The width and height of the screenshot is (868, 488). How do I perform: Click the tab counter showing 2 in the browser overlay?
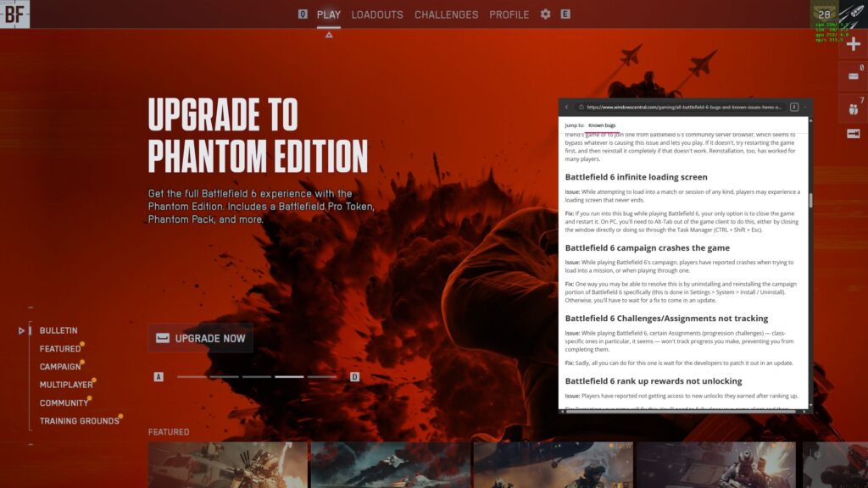click(x=794, y=108)
